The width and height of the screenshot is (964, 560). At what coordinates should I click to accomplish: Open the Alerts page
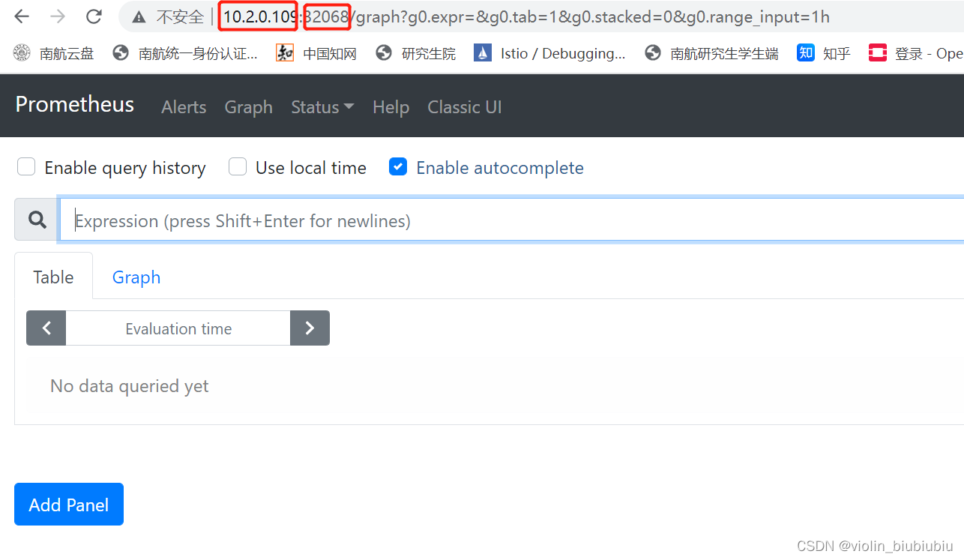pos(184,107)
